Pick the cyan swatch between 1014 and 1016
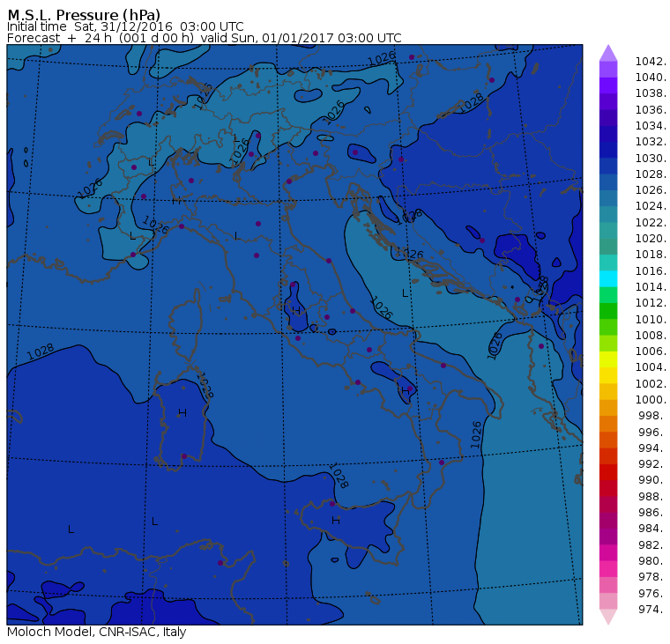Screen dimensions: 670x644 point(608,279)
